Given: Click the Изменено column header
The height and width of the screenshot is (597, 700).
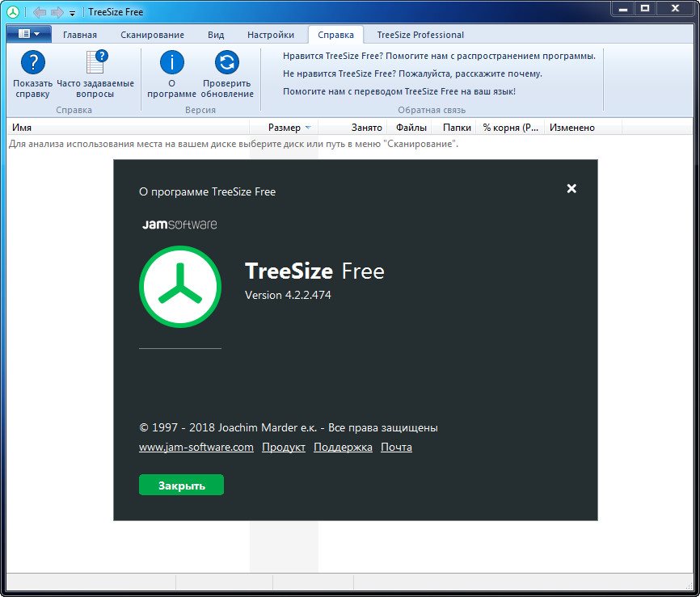Looking at the screenshot, I should pyautogui.click(x=583, y=128).
